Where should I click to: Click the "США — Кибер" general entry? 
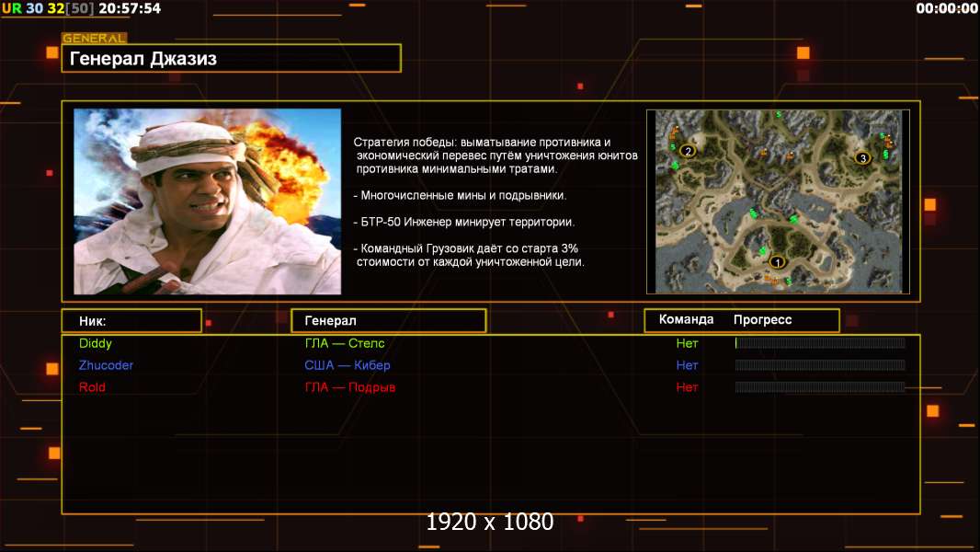(347, 365)
